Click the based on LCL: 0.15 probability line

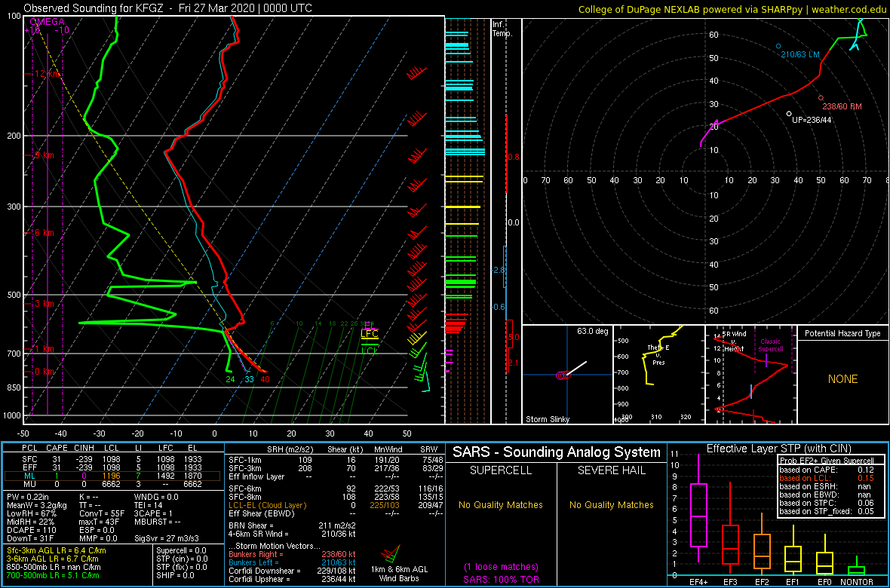[x=827, y=478]
